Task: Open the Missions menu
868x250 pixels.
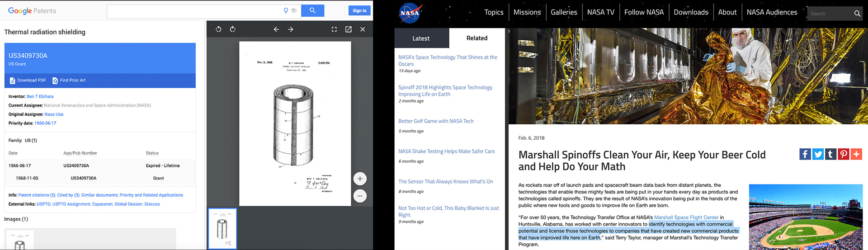Action: 527,12
